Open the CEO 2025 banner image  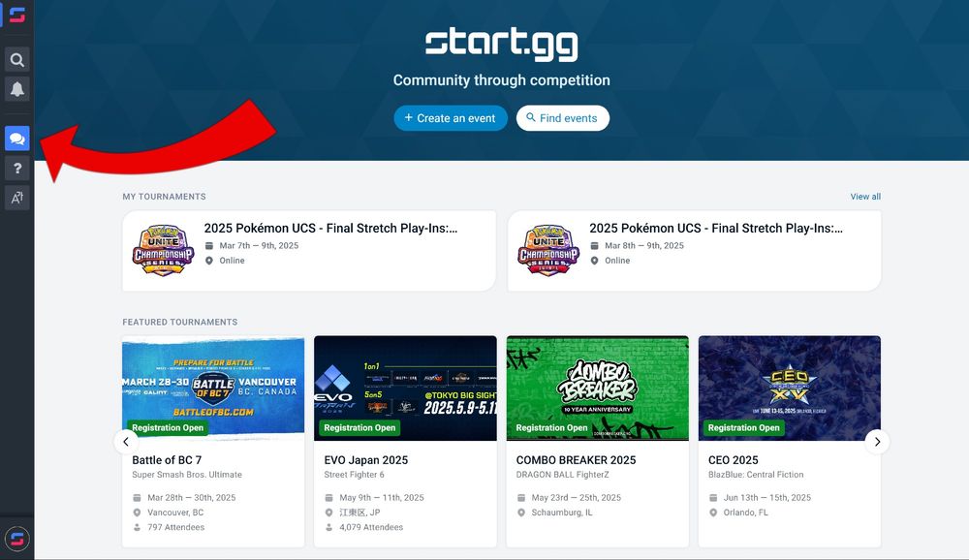tap(790, 389)
